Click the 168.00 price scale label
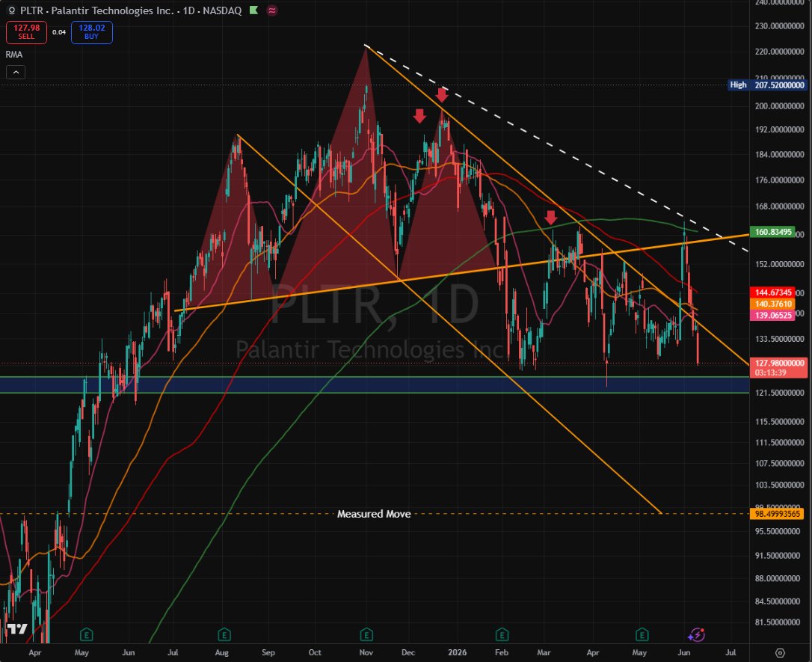 point(779,206)
